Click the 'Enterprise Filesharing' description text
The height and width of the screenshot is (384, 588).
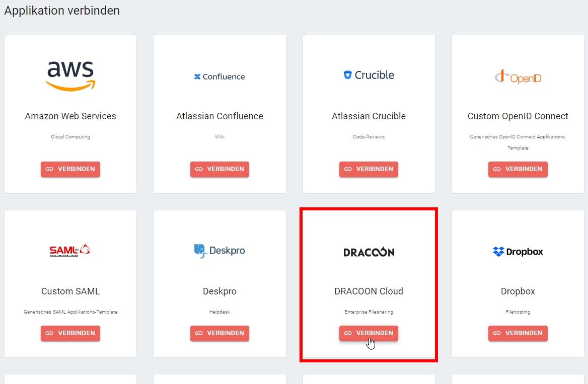(x=369, y=312)
